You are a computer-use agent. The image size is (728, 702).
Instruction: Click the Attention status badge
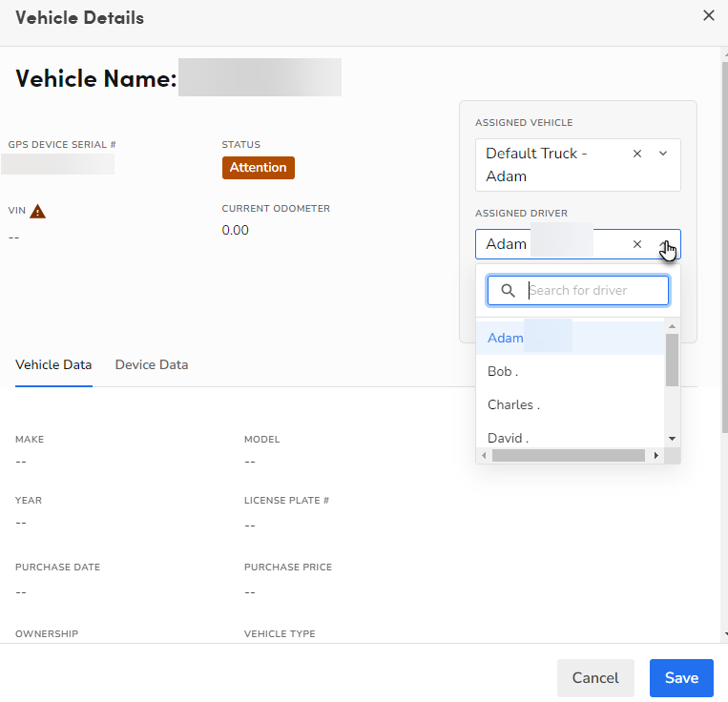tap(259, 168)
